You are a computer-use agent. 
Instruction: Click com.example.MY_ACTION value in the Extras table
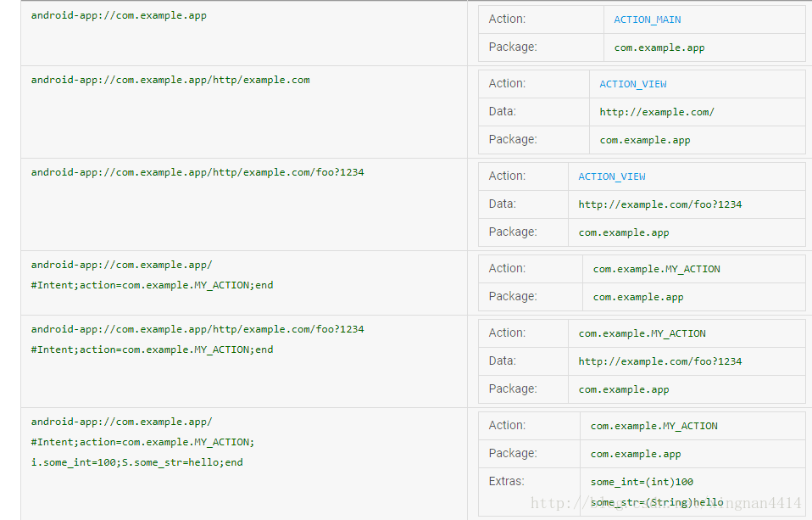click(x=653, y=426)
